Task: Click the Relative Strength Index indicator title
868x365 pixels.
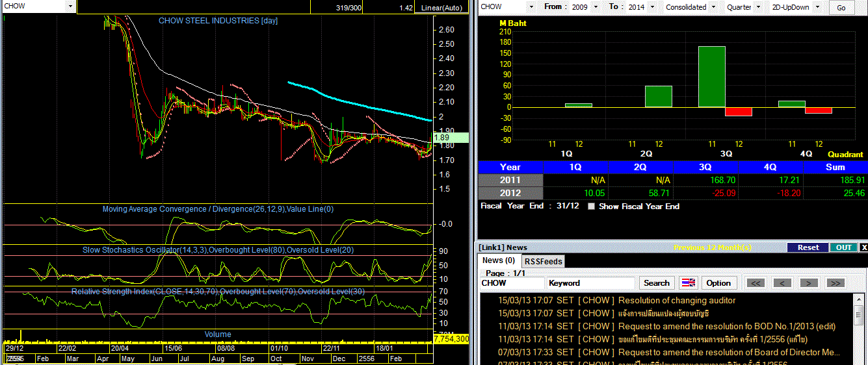Action: pos(218,292)
